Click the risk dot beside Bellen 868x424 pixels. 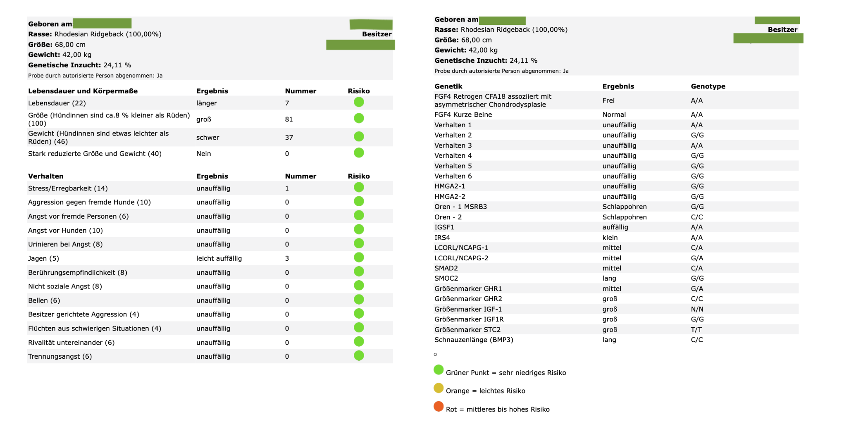tap(359, 300)
